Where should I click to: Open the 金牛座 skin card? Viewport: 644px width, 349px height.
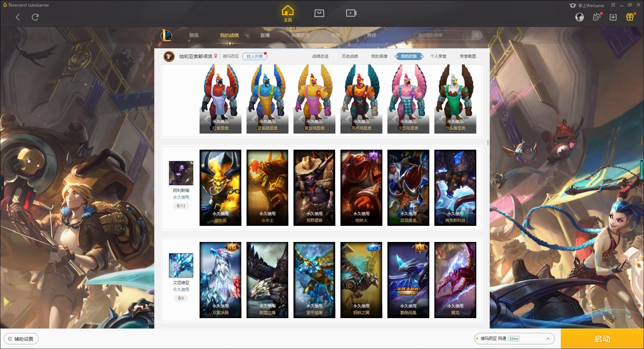pyautogui.click(x=220, y=188)
